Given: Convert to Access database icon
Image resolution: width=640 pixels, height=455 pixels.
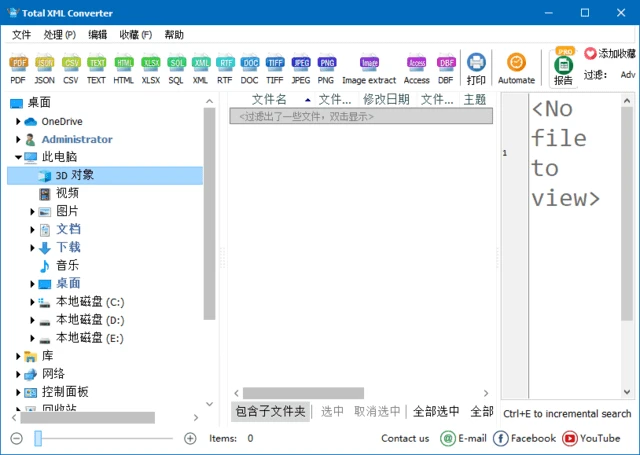Looking at the screenshot, I should coord(416,68).
